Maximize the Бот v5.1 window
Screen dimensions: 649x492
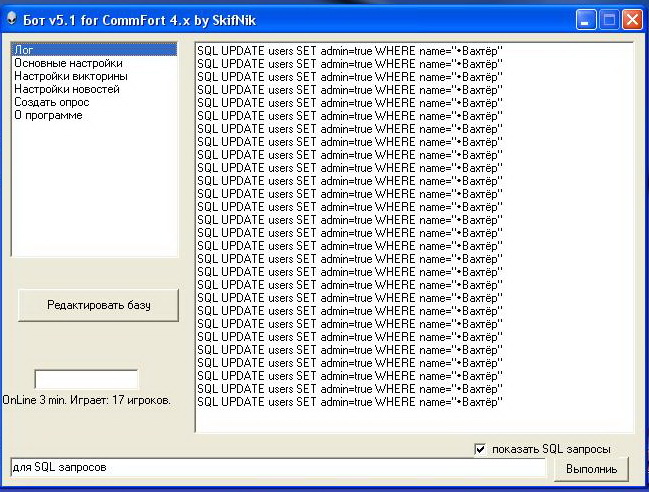click(x=609, y=18)
